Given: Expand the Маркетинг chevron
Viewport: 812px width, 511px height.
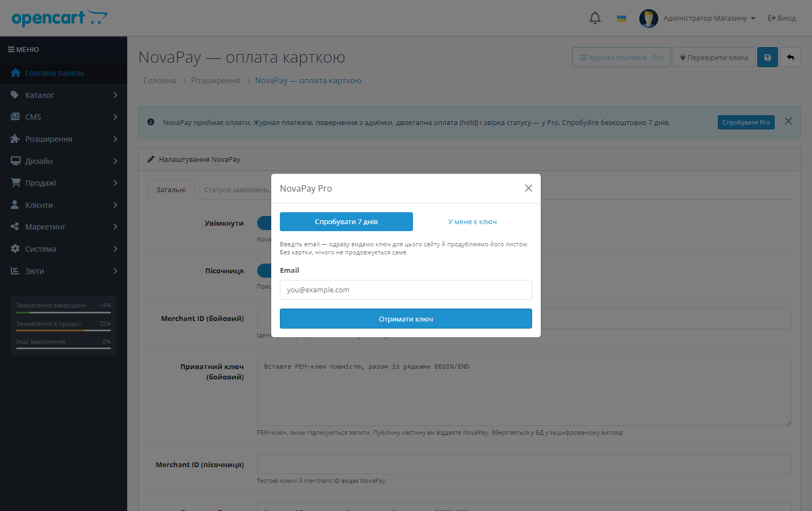Looking at the screenshot, I should tap(115, 227).
